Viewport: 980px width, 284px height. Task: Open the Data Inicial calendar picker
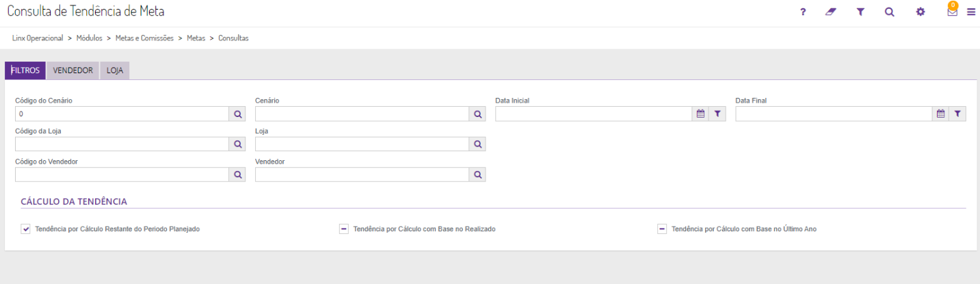[x=700, y=114]
